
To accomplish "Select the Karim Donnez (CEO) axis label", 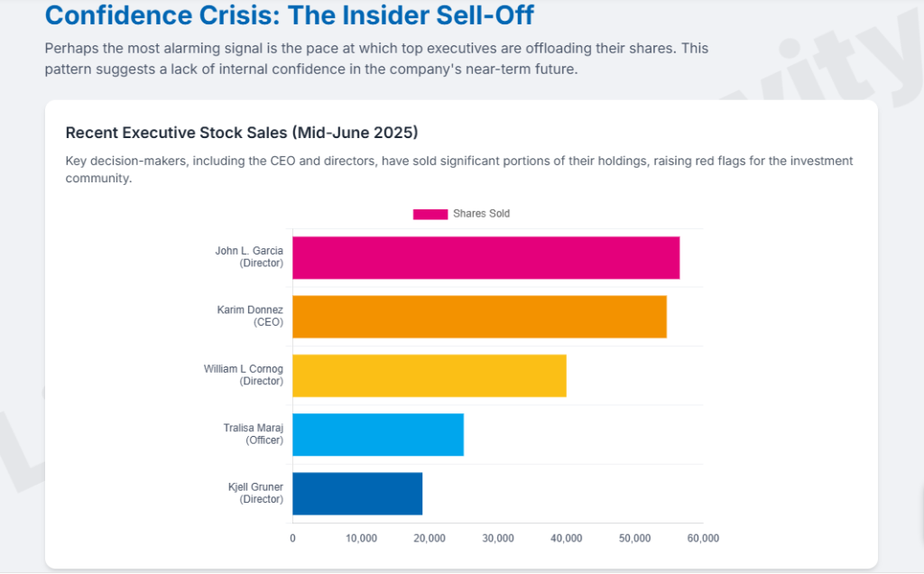I will [x=250, y=316].
